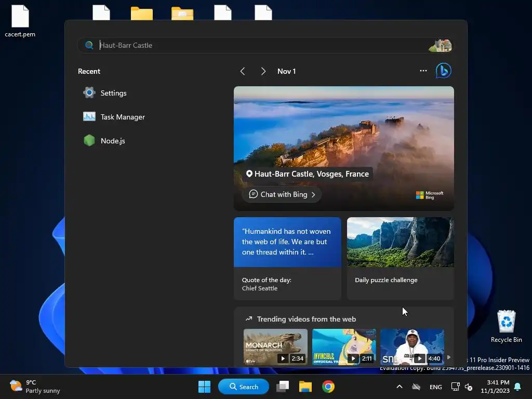Open the weather widget showing 9°C
Viewport: 532px width, 399px height.
(35, 387)
